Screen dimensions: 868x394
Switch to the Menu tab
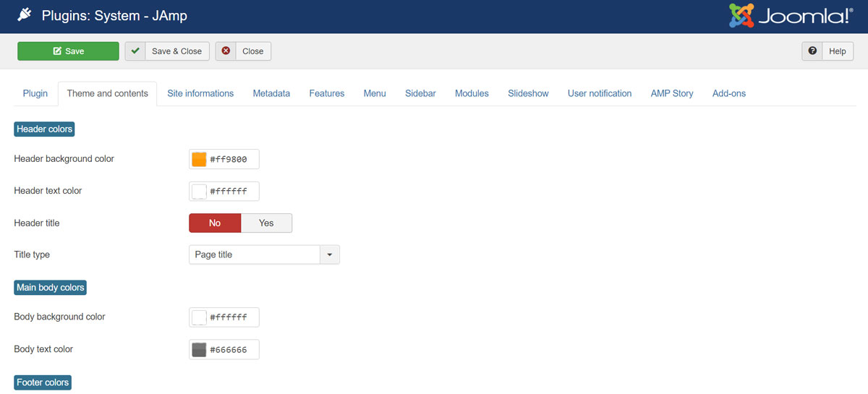tap(375, 93)
